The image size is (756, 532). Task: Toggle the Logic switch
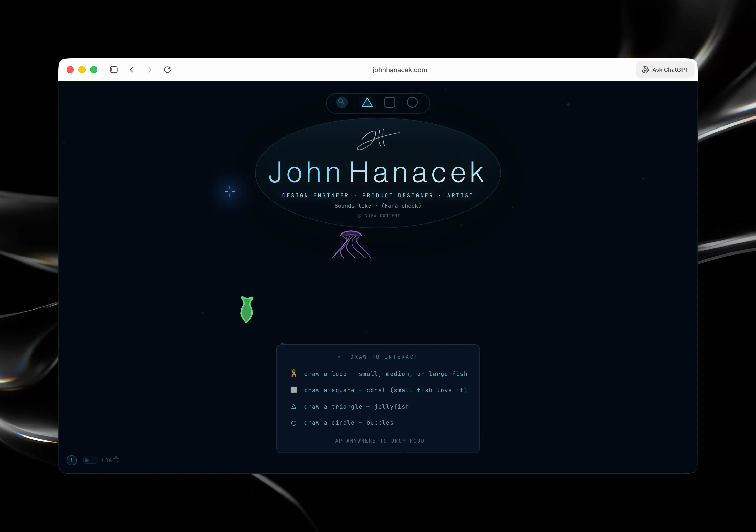(90, 460)
